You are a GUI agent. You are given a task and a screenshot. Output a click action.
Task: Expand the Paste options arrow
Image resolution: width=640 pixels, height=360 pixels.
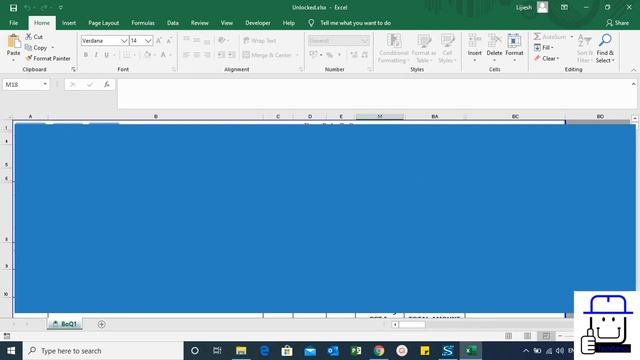pyautogui.click(x=13, y=60)
